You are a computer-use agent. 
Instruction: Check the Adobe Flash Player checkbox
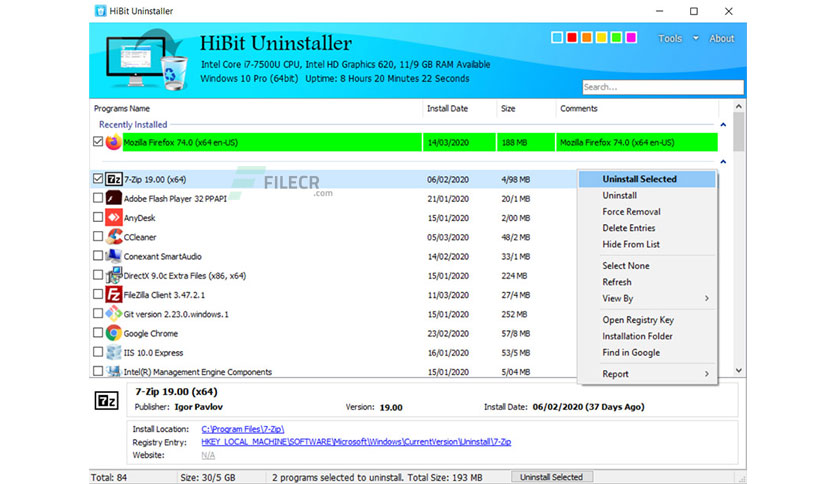point(98,198)
